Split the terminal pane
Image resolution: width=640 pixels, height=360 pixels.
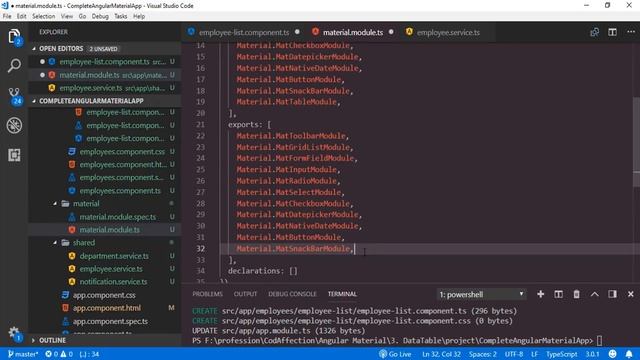point(558,294)
